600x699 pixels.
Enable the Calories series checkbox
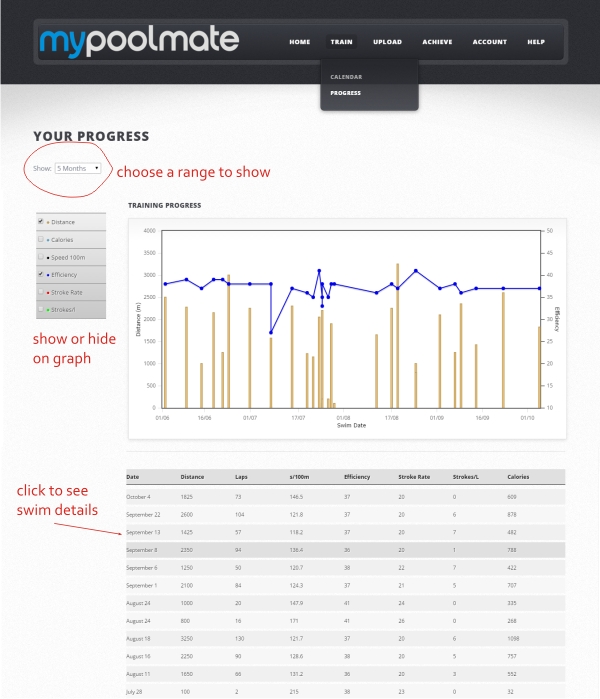40,240
